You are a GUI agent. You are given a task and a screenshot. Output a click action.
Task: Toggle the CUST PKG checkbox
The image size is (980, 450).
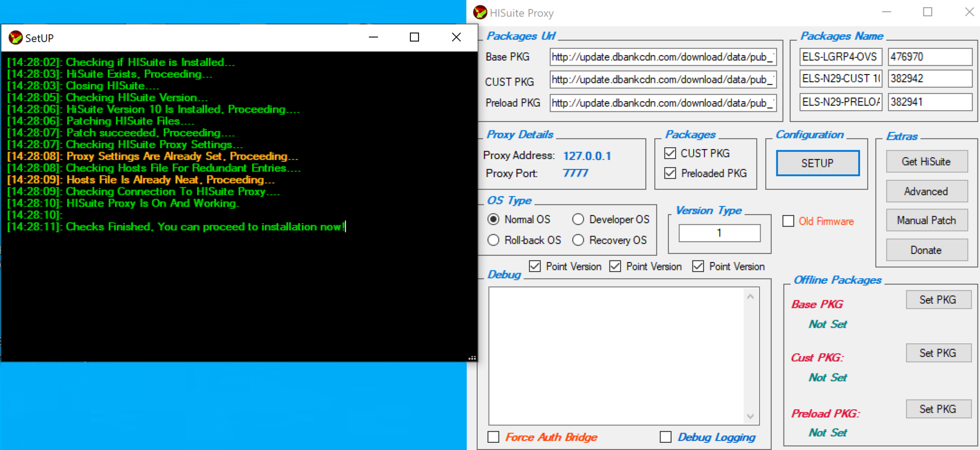click(670, 153)
